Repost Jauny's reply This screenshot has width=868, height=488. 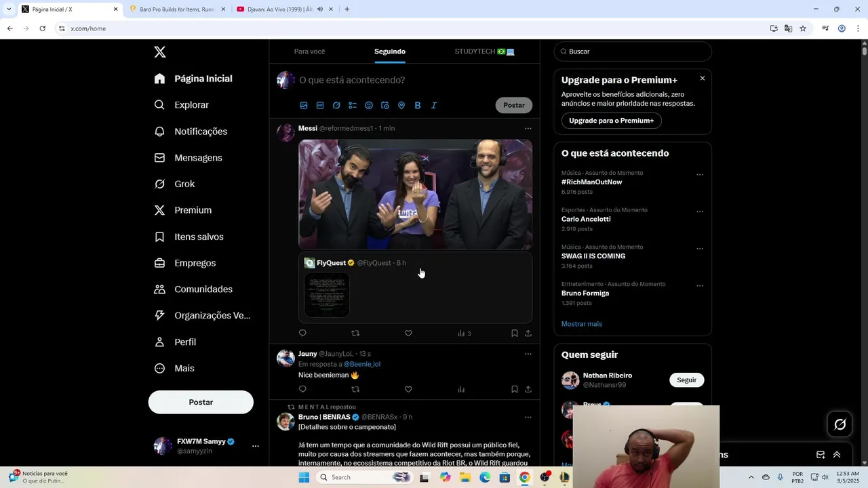tap(355, 390)
